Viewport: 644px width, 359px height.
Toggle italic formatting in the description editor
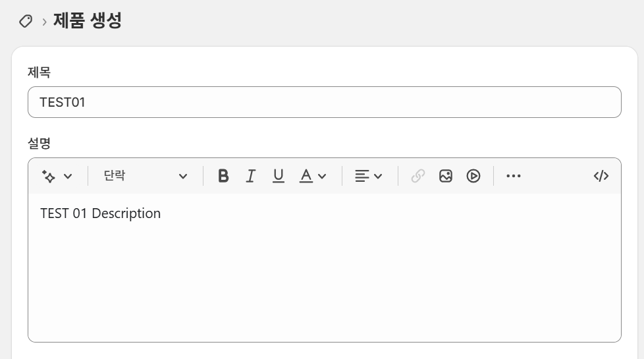coord(250,176)
